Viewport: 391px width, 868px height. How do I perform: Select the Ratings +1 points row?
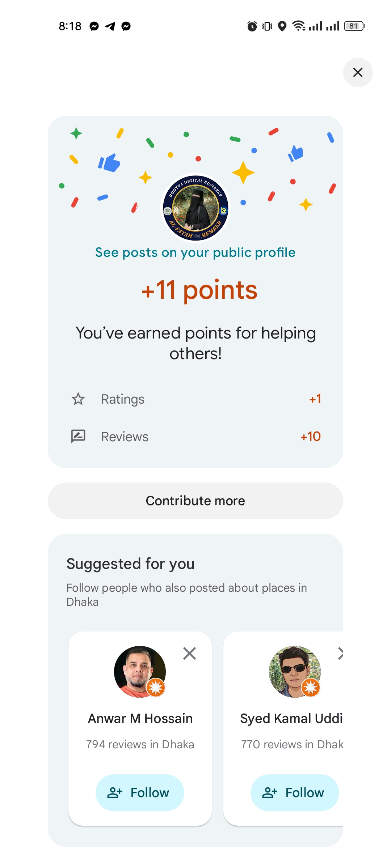click(x=195, y=399)
